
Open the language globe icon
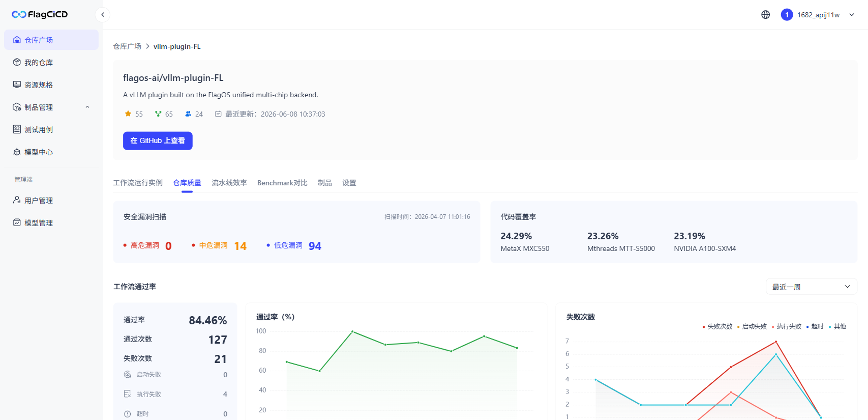(x=765, y=15)
